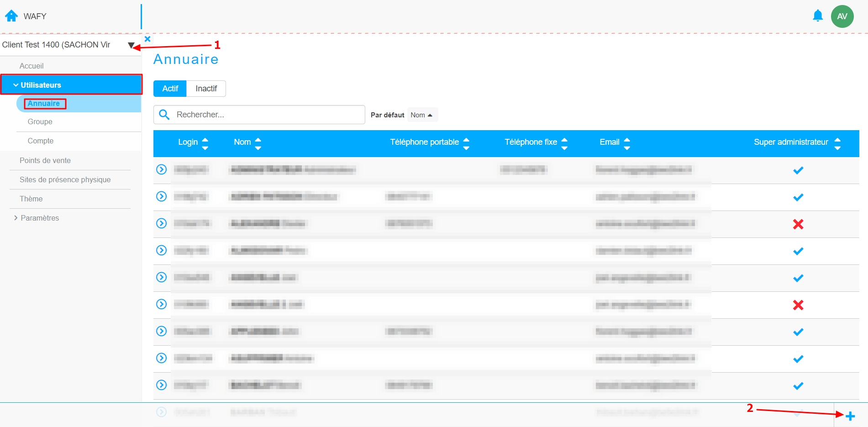Click the fourth row super admin checkmark
The height and width of the screenshot is (427, 868).
coord(798,251)
